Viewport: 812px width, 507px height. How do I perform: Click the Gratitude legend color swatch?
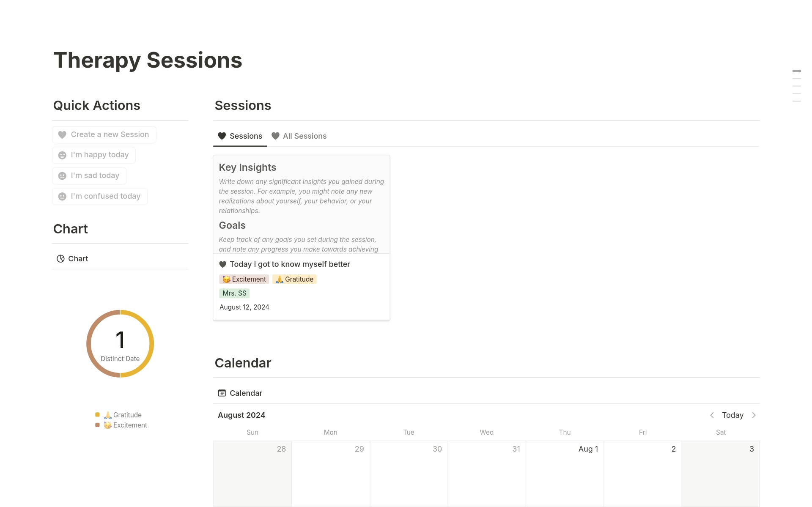(x=98, y=415)
